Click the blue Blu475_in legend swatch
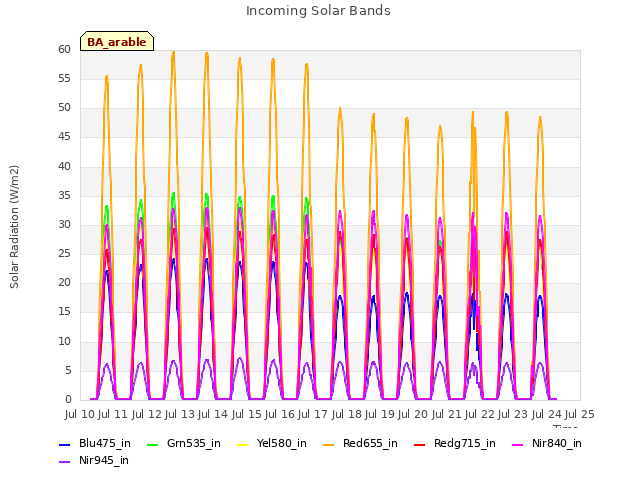The image size is (640, 480). click(x=65, y=444)
